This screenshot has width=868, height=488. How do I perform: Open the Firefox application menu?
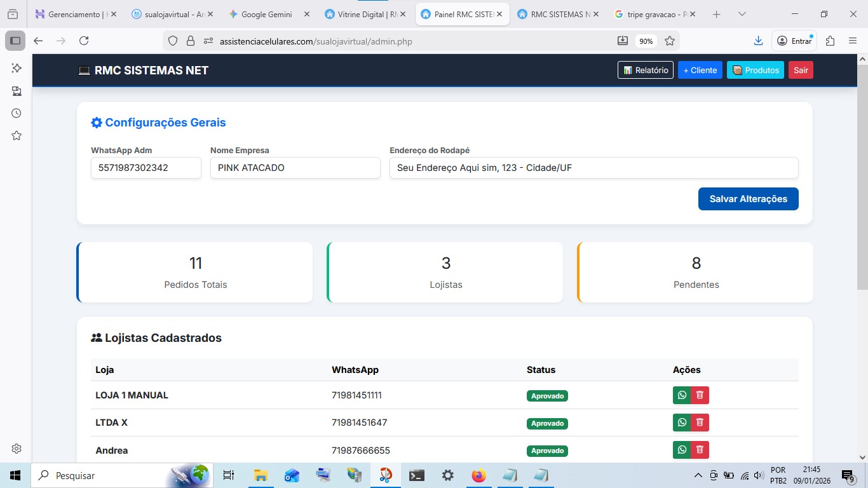pos(853,41)
